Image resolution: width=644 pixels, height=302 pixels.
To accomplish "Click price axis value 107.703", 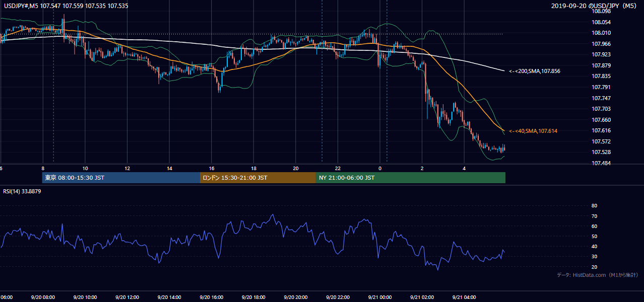I will (602, 109).
